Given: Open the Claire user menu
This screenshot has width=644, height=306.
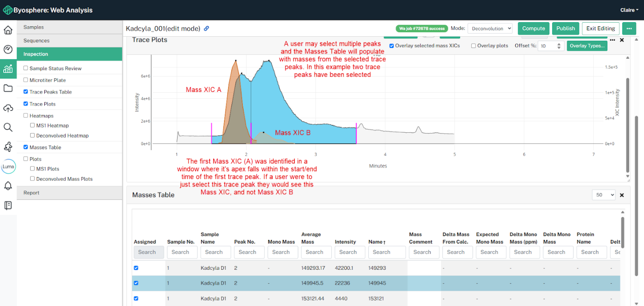Looking at the screenshot, I should point(628,10).
